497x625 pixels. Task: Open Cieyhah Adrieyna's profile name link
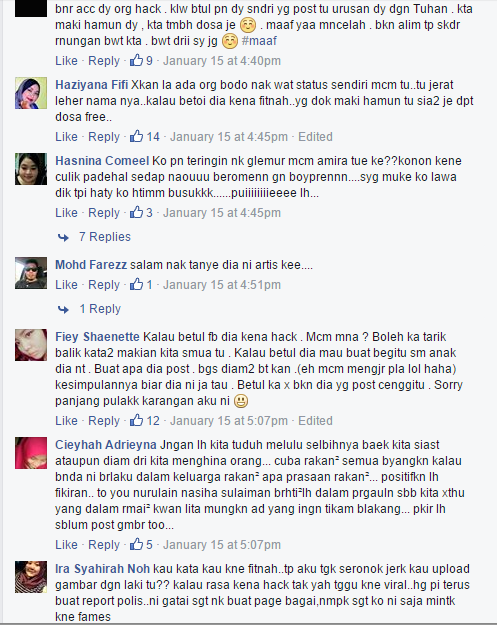point(106,444)
